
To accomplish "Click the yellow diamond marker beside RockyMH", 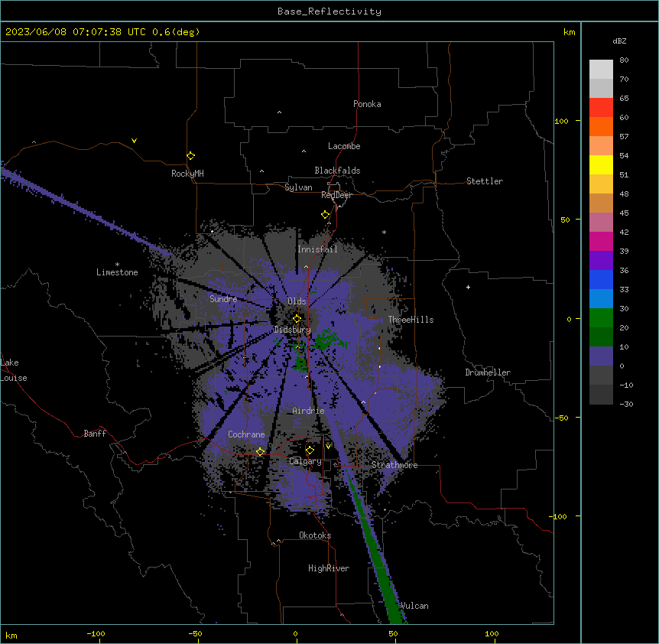I will 191,156.
